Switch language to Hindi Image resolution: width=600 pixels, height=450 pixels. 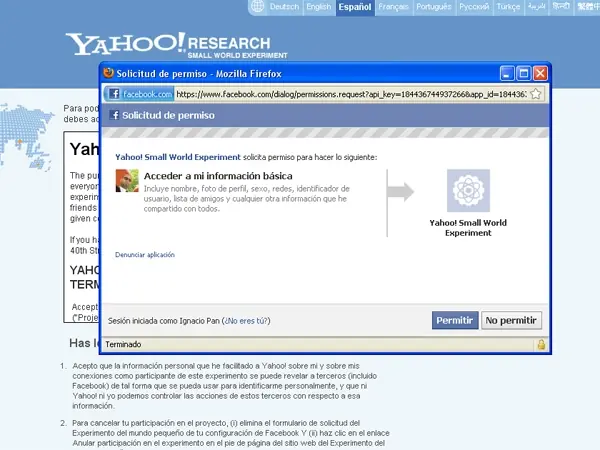(x=561, y=7)
